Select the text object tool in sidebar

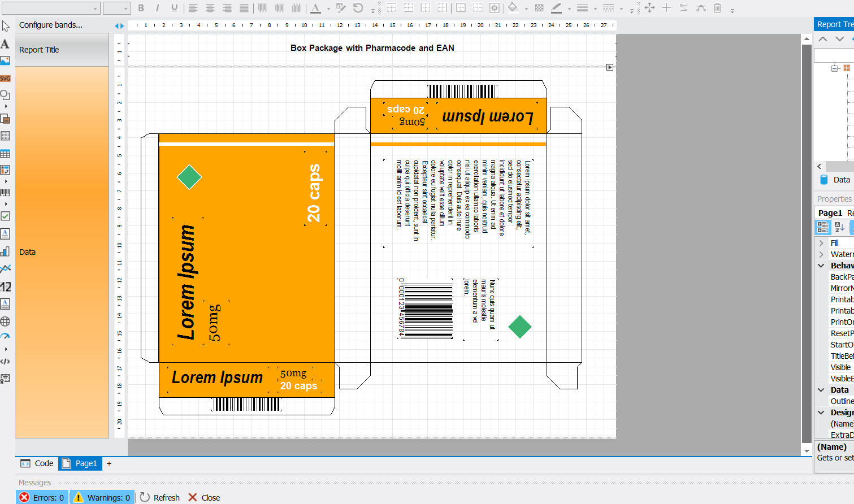click(5, 44)
